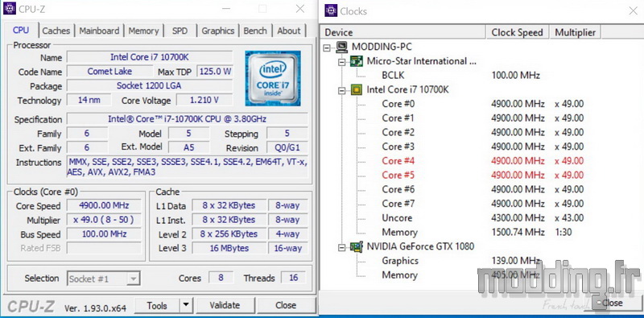Click the Level 2 value 8 x 256 KBytes

point(229,234)
